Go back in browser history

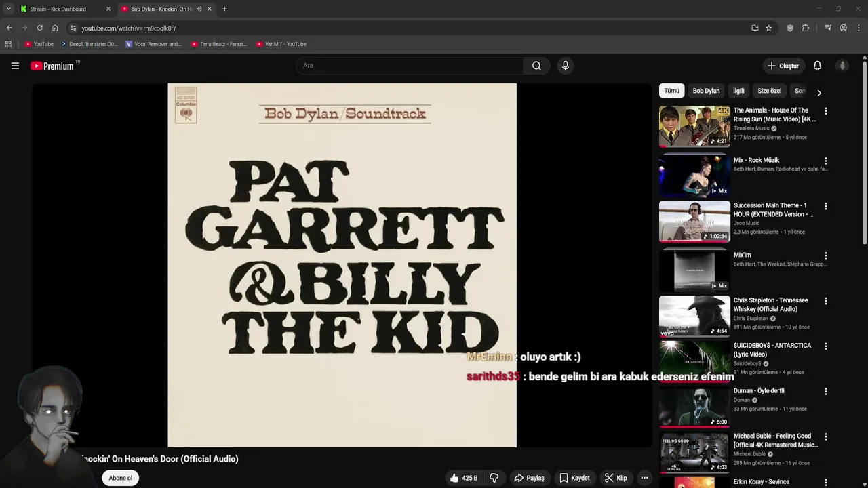point(9,28)
